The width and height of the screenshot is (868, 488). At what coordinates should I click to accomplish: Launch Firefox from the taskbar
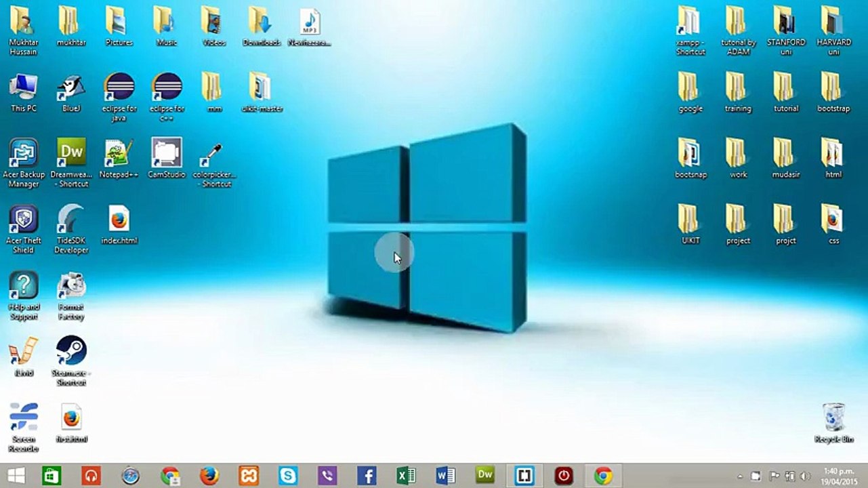(209, 476)
